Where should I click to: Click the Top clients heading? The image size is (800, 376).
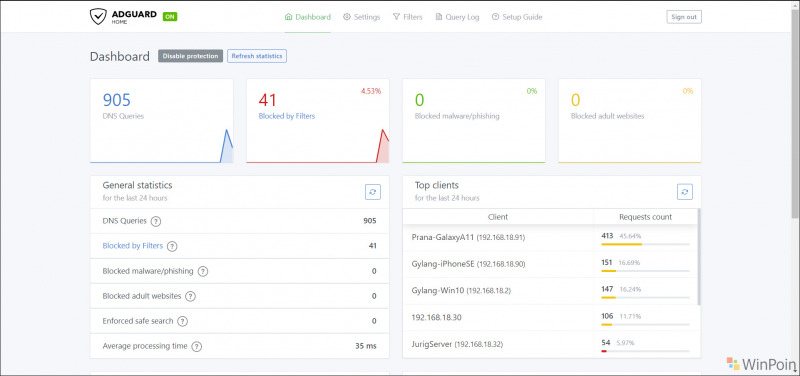click(437, 185)
